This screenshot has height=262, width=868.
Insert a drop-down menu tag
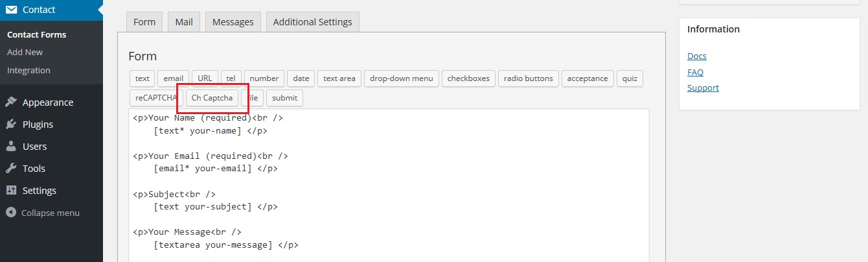[402, 78]
